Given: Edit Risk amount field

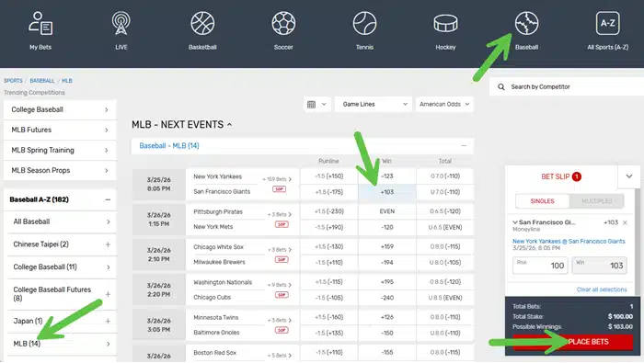Looking at the screenshot, I should pos(540,266).
